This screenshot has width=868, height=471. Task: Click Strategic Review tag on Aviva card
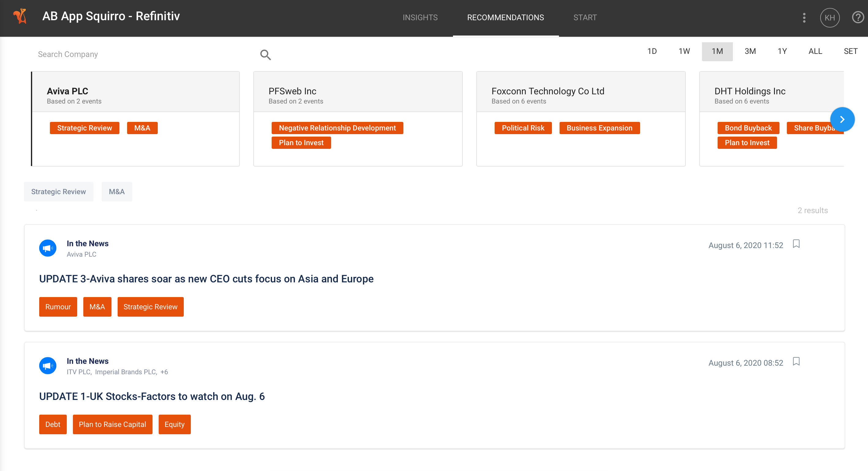click(84, 128)
